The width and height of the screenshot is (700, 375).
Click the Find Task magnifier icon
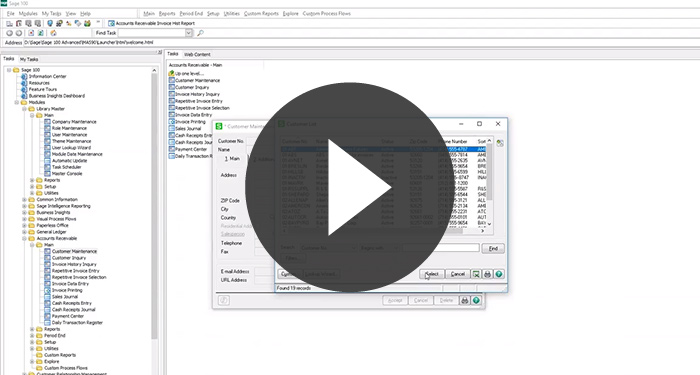coord(200,33)
